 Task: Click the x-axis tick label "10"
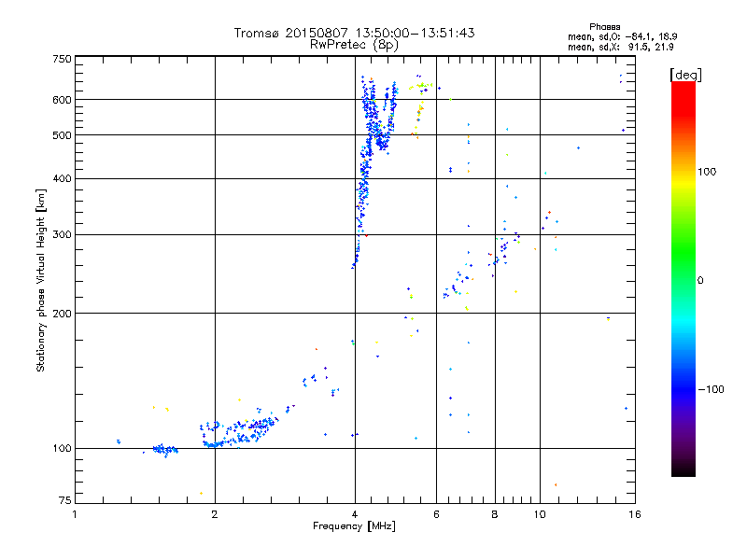(540, 514)
